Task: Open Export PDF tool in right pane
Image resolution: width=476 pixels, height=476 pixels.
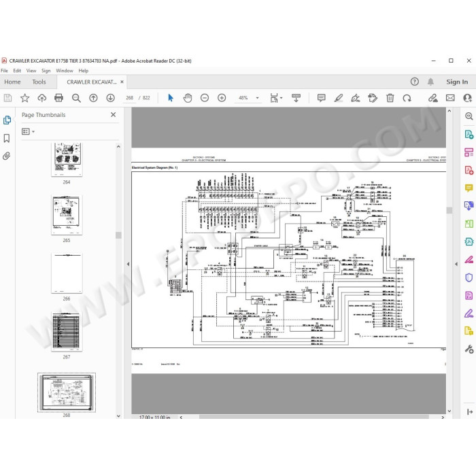Action: pyautogui.click(x=469, y=134)
